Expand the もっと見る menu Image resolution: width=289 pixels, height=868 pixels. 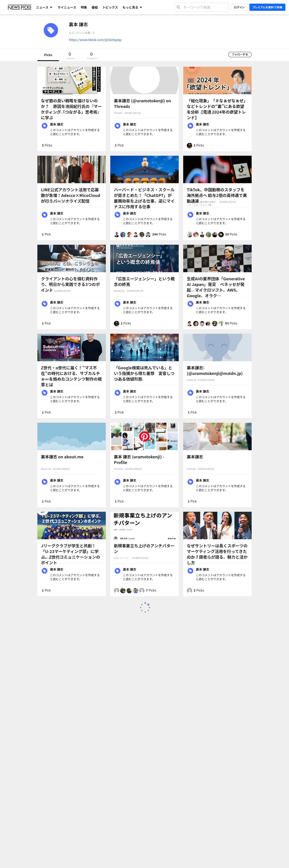click(x=132, y=7)
